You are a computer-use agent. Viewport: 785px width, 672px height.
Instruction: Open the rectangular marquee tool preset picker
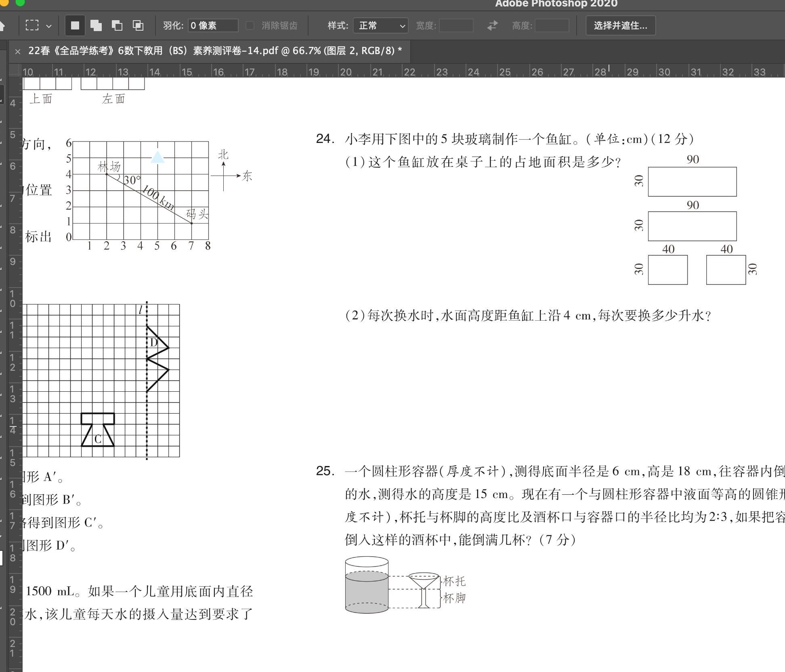click(32, 25)
